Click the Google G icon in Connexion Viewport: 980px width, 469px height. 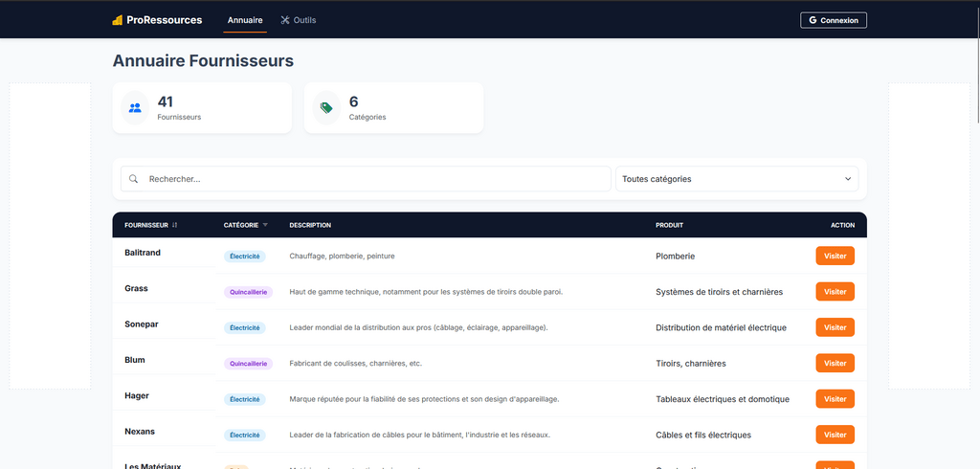point(813,20)
